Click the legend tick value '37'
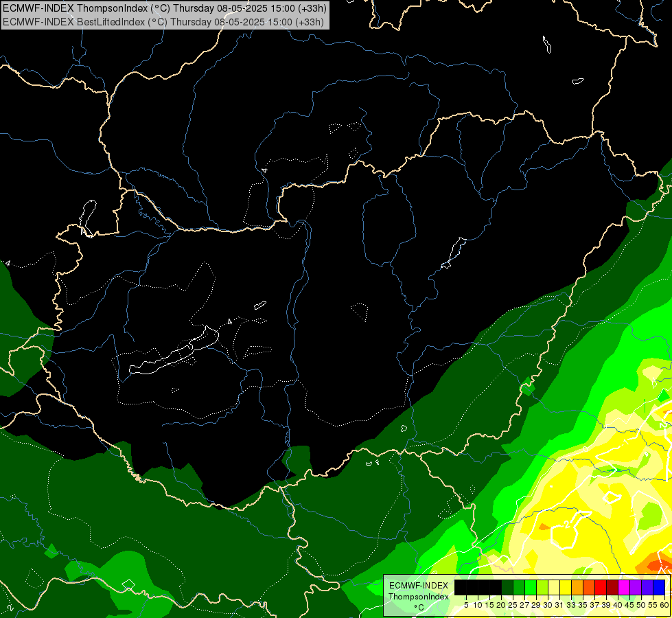 (x=594, y=605)
